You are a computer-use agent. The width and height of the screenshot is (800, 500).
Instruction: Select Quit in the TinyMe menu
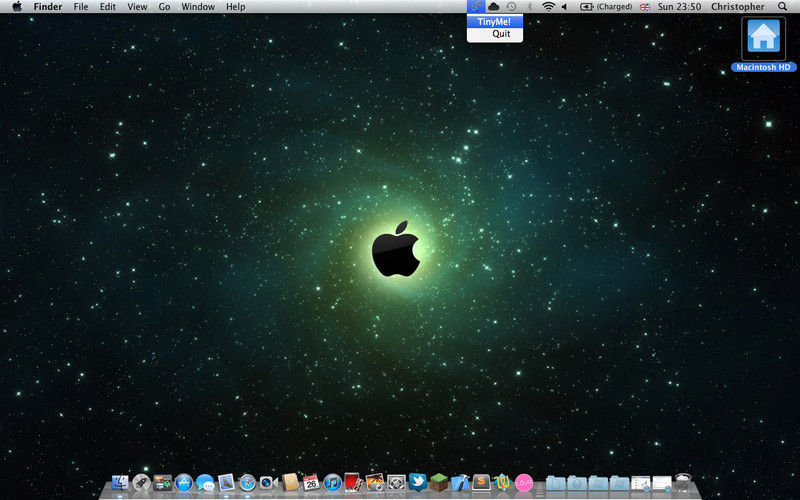tap(494, 34)
